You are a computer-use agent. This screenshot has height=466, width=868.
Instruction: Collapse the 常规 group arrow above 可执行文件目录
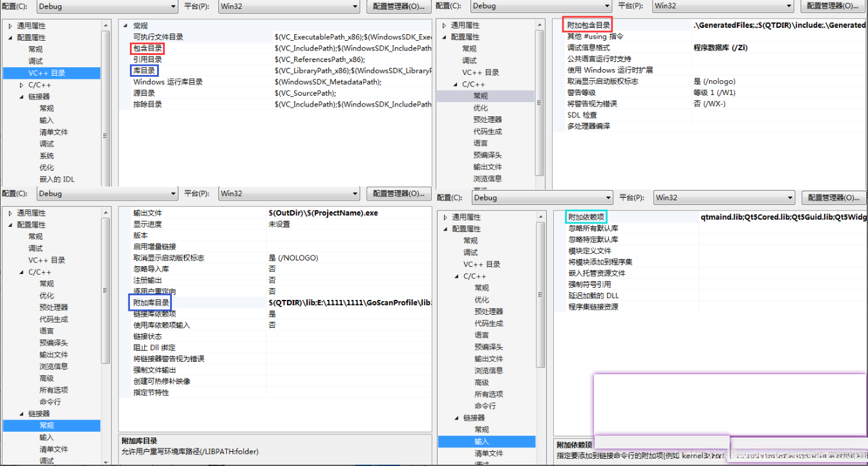pos(126,26)
